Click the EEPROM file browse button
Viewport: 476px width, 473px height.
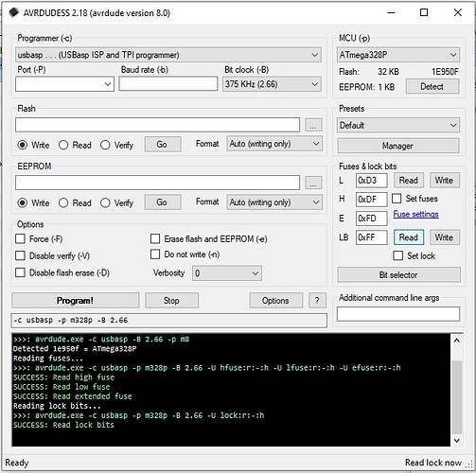point(313,183)
